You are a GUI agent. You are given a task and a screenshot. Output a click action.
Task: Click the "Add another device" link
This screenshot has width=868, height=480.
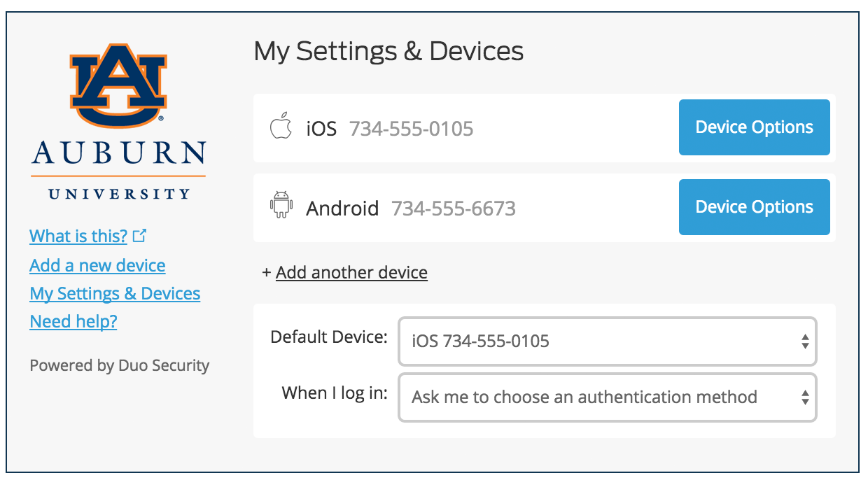pyautogui.click(x=351, y=272)
